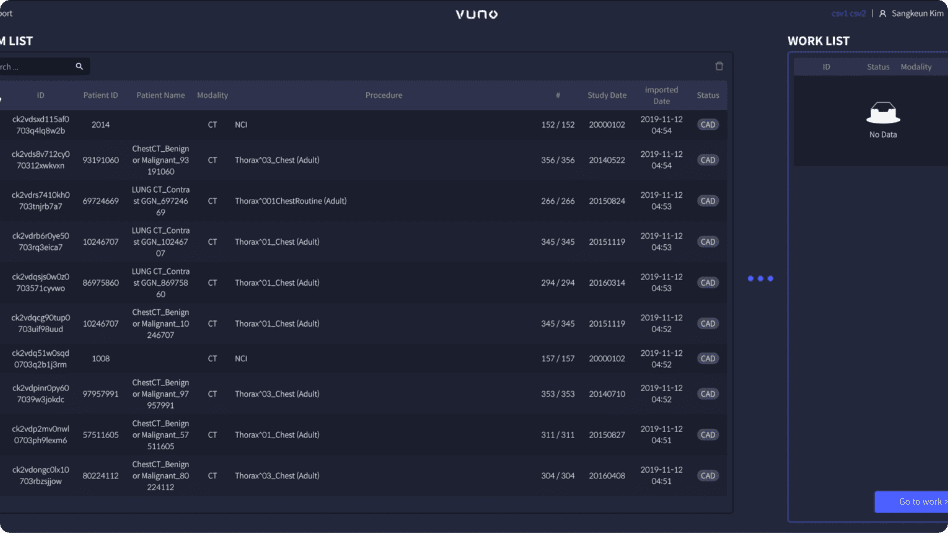This screenshot has width=948, height=533.
Task: Click patient name ChestCT_Benign or Malignant_57511605
Action: 160,435
